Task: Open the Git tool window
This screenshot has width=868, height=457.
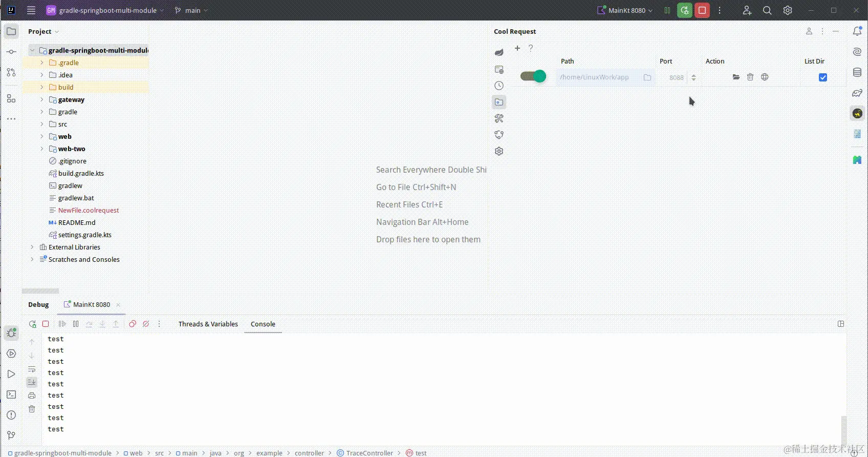Action: coord(11,435)
